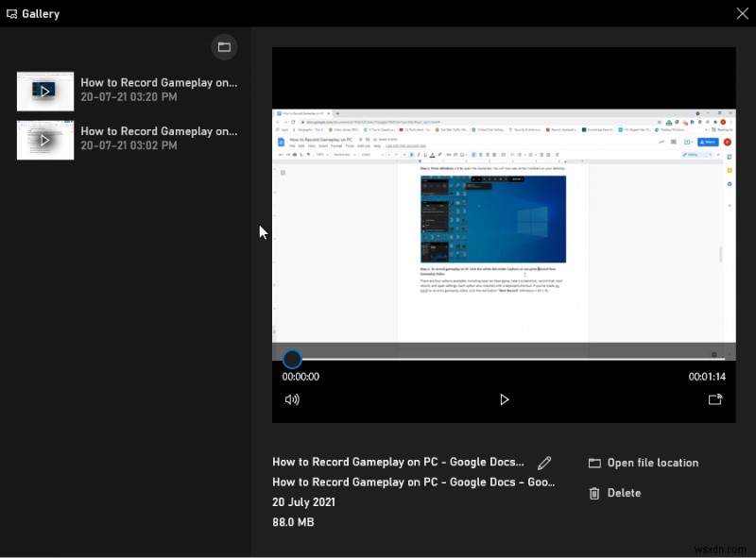Open captures folder icon above recording list
The image size is (756, 558).
coord(224,46)
